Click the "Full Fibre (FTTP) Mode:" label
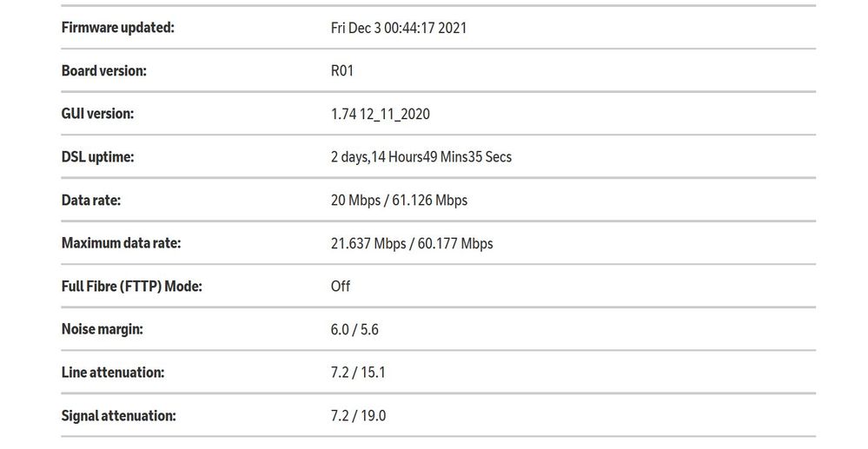This screenshot has height=449, width=868. 131,286
